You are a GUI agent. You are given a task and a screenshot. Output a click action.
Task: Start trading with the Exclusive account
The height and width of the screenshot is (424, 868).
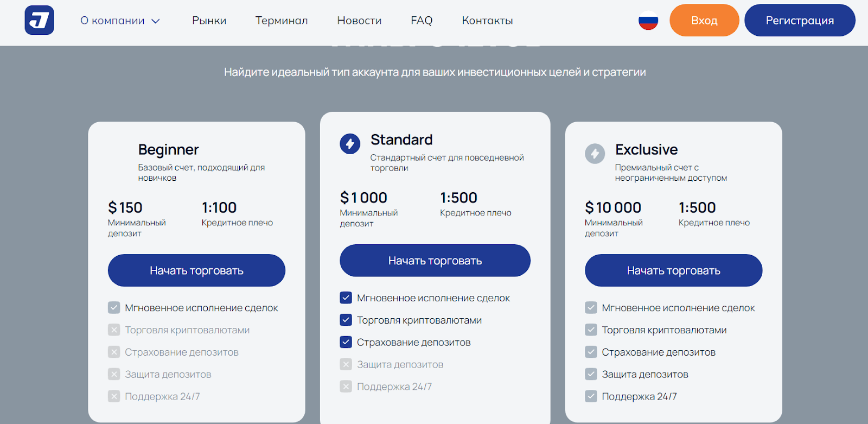click(673, 270)
